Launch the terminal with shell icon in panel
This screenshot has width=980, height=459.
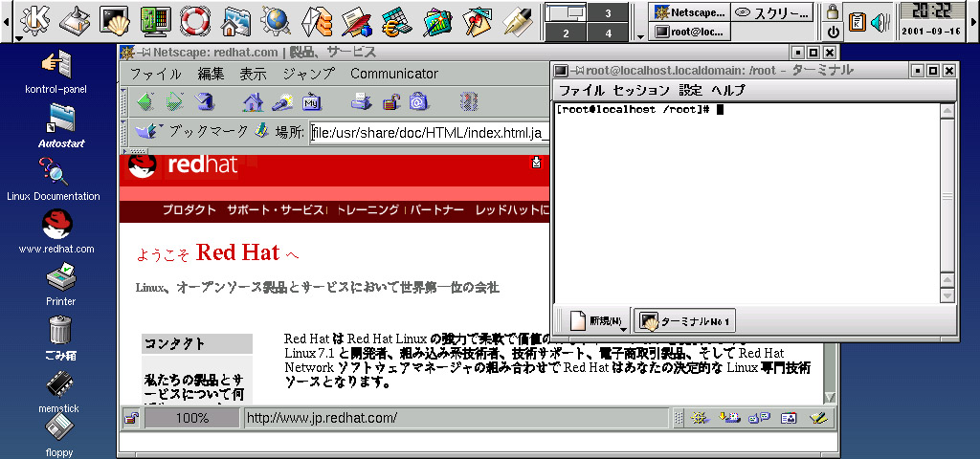click(x=115, y=21)
